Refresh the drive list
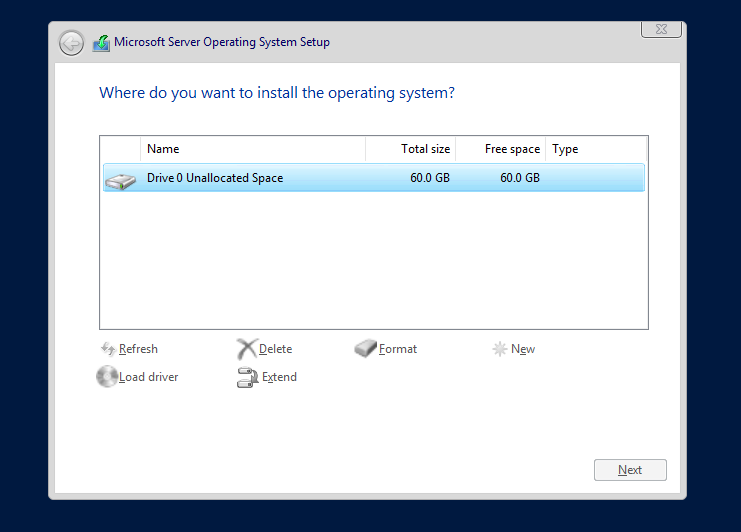The image size is (741, 532). (138, 349)
